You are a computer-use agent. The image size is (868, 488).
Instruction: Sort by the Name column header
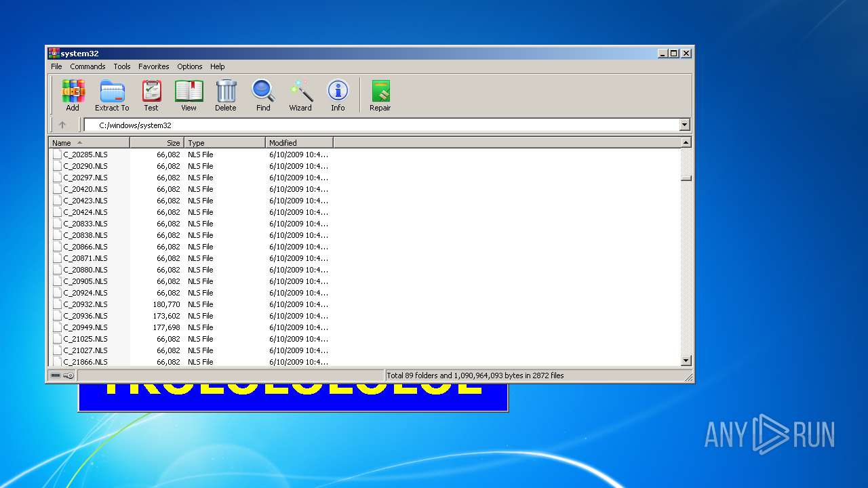point(89,143)
